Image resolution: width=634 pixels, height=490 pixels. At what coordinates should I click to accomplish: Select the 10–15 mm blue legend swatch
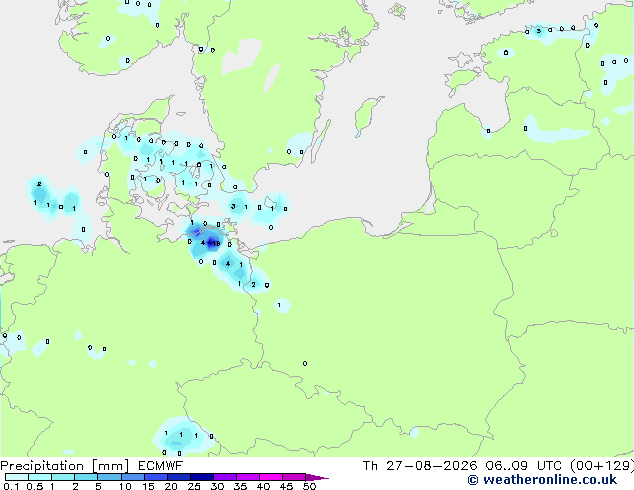[132, 477]
